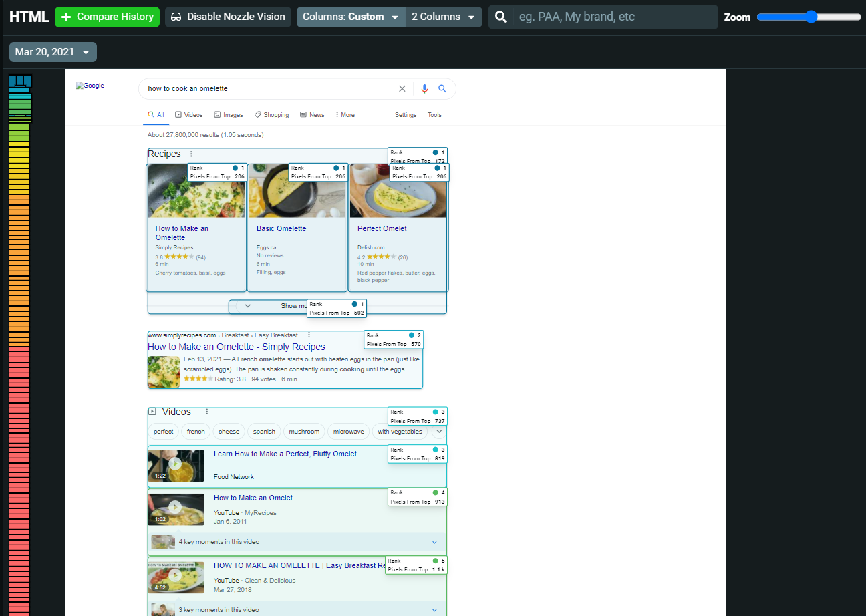
Task: Click the Rank 5 badge, Pixels From Top 1.1 k
Action: coord(416,565)
